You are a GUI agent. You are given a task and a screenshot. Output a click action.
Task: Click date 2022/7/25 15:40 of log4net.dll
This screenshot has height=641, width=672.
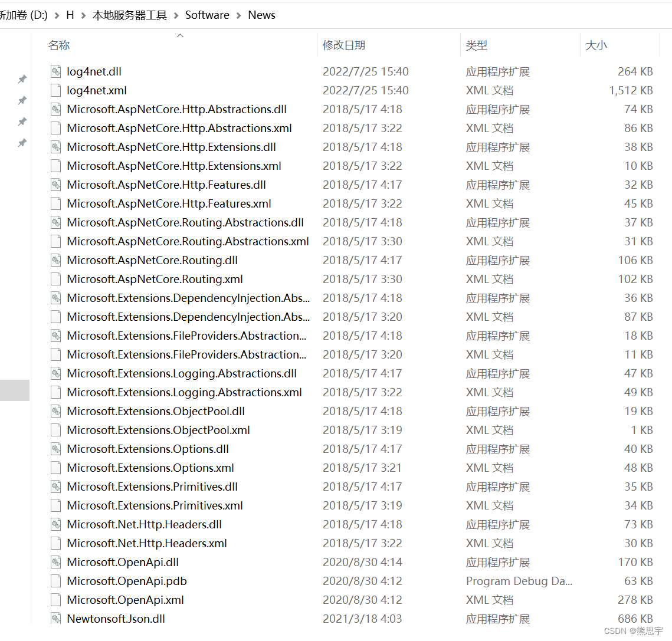coord(366,71)
